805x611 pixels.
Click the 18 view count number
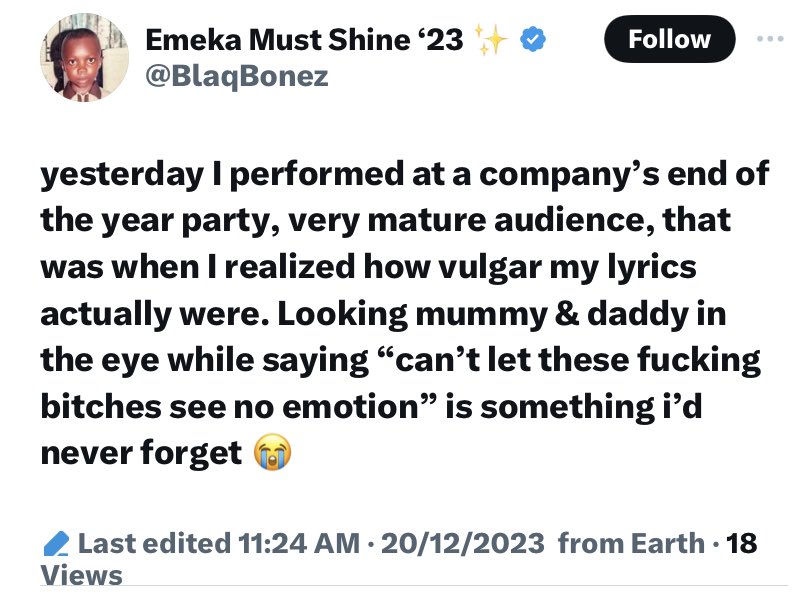click(742, 544)
